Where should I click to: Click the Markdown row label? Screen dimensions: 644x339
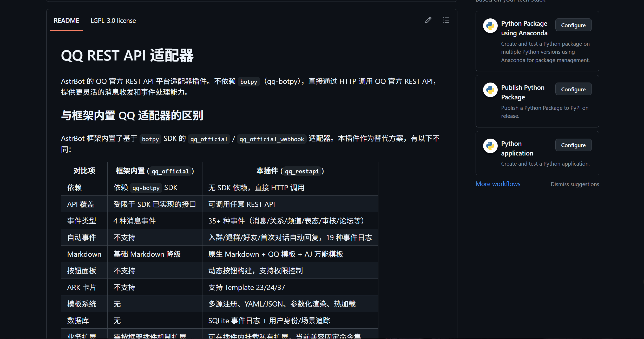84,254
